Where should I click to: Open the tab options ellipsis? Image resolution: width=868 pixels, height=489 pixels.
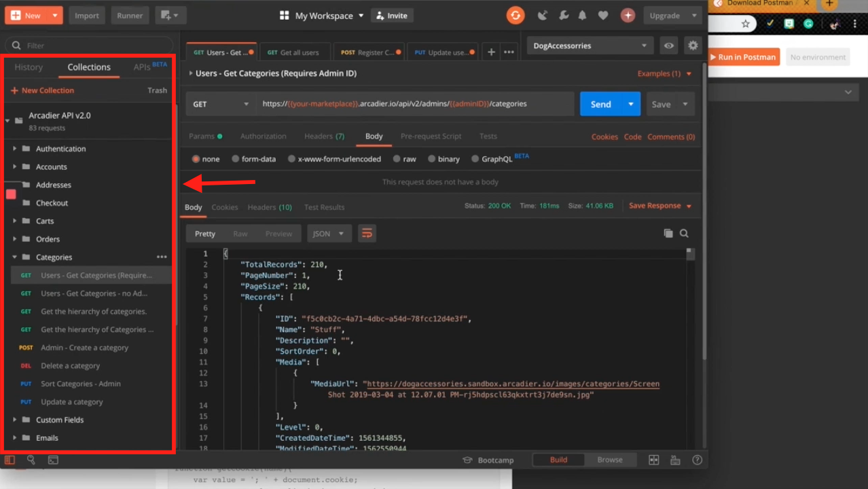coord(509,52)
